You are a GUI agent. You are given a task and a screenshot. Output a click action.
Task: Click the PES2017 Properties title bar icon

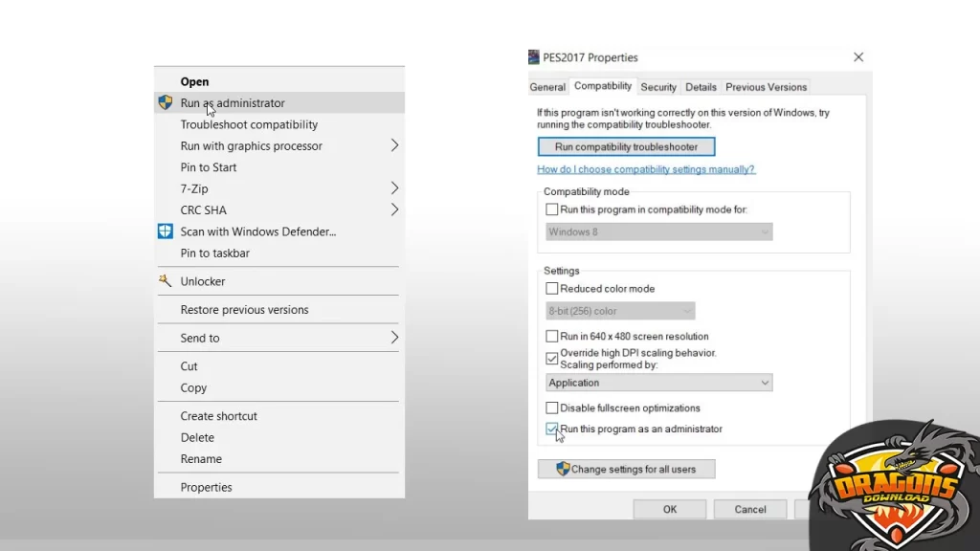click(x=534, y=57)
